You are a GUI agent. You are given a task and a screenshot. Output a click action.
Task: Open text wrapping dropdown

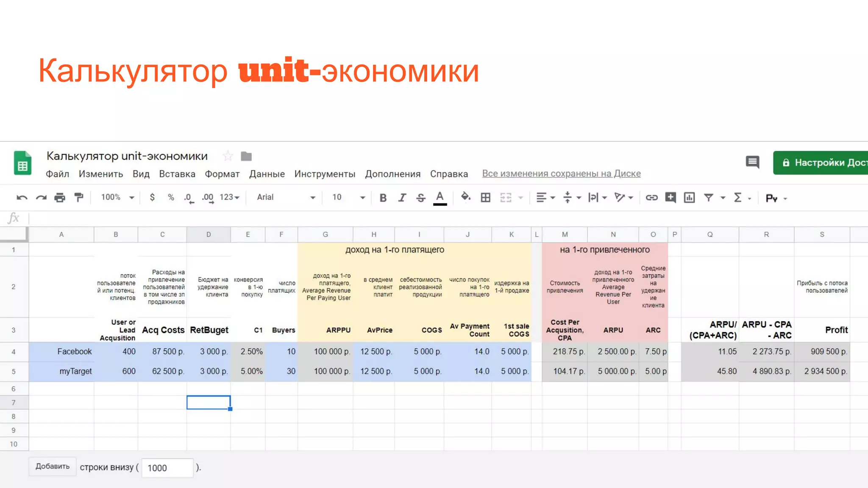[x=598, y=197]
